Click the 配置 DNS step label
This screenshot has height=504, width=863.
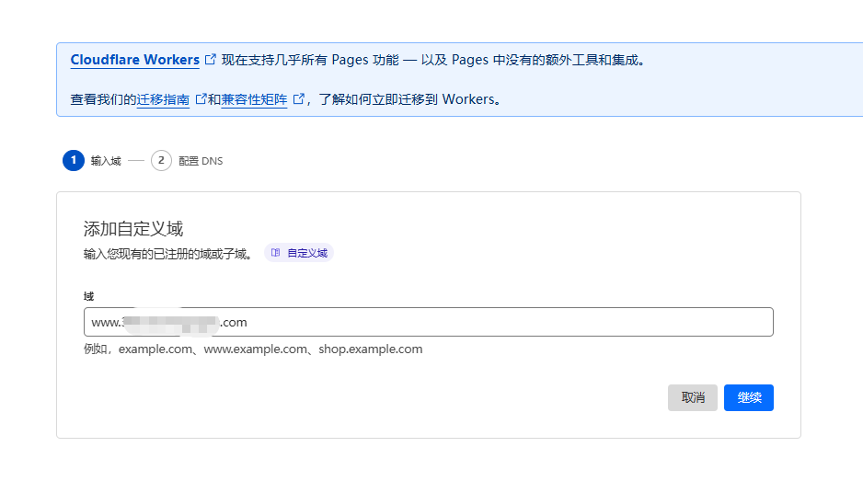tap(201, 161)
